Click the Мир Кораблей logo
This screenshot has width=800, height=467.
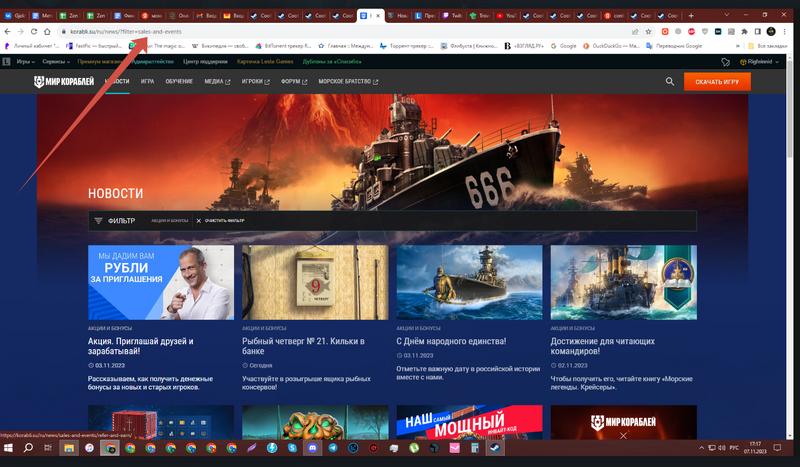point(64,82)
